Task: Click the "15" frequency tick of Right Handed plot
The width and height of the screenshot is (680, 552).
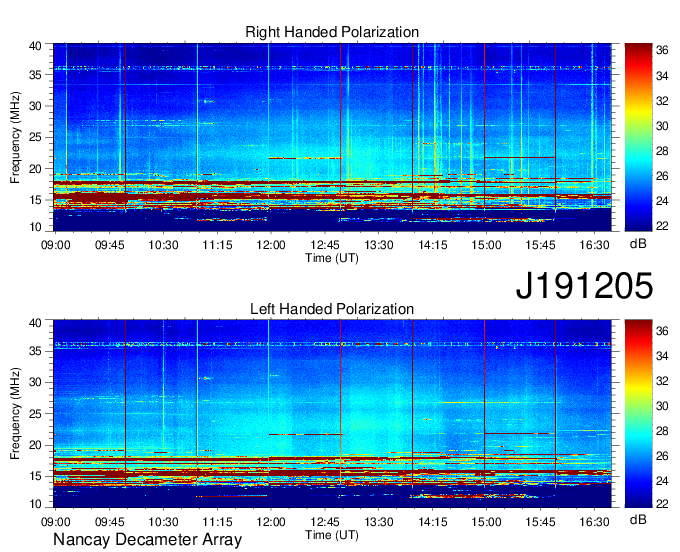Action: tap(35, 200)
